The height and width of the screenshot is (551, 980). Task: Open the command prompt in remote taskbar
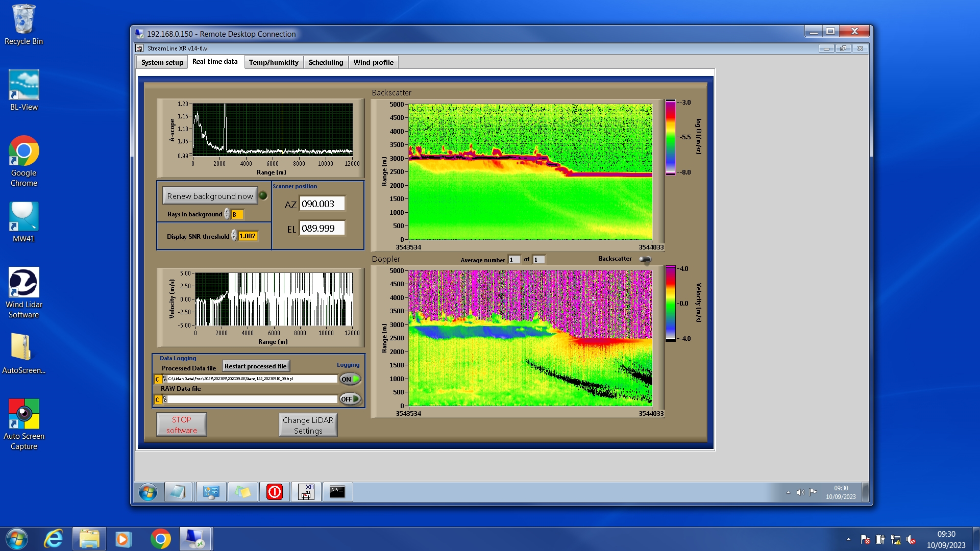click(337, 492)
